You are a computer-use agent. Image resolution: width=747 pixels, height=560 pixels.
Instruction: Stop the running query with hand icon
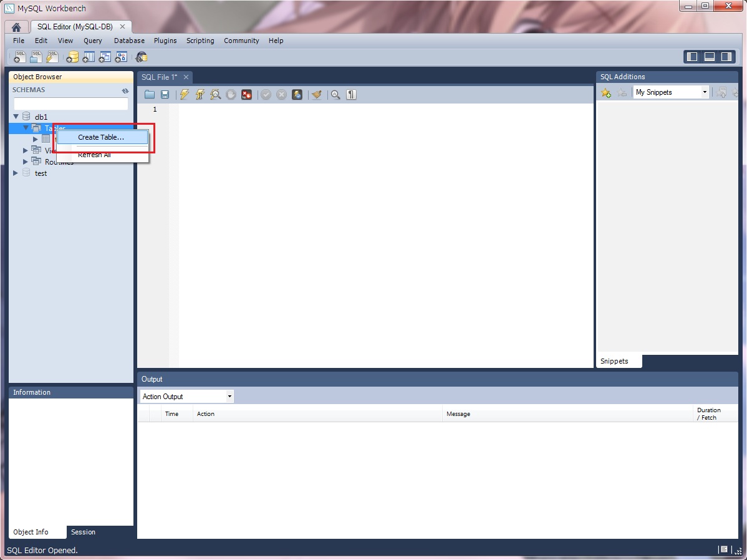click(231, 94)
